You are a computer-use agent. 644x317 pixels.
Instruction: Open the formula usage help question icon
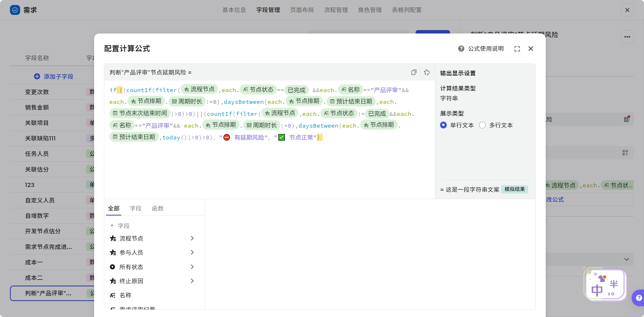tap(461, 49)
